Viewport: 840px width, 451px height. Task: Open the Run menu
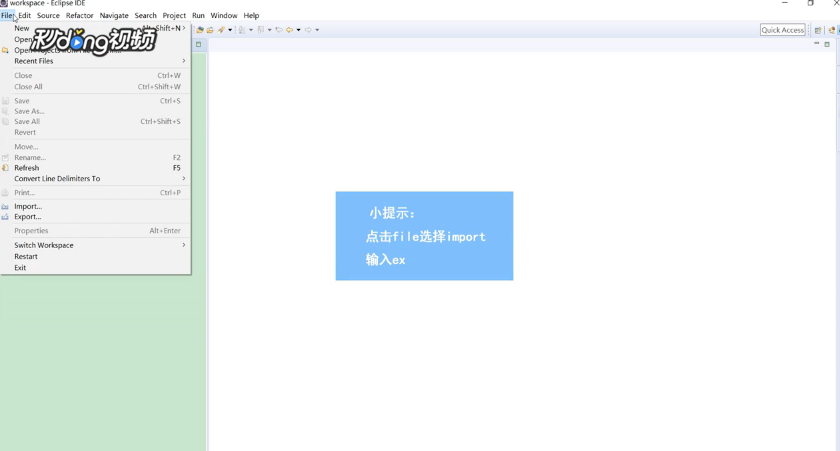(x=198, y=16)
